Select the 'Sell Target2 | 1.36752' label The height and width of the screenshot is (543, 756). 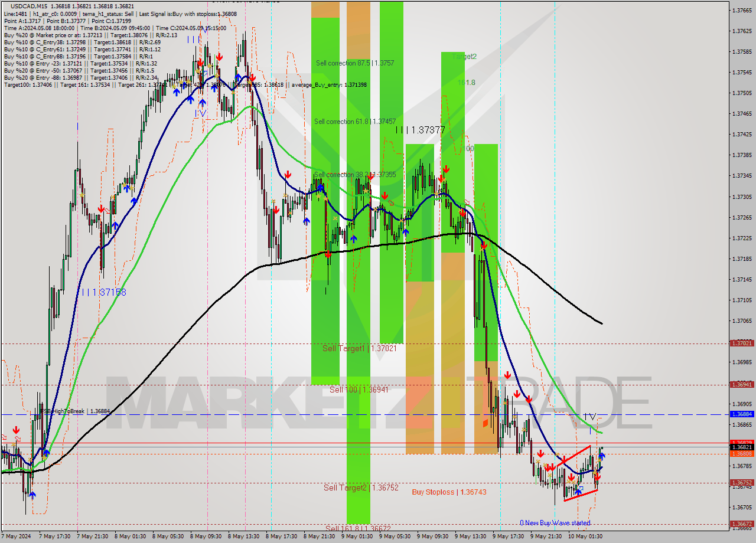tap(361, 488)
